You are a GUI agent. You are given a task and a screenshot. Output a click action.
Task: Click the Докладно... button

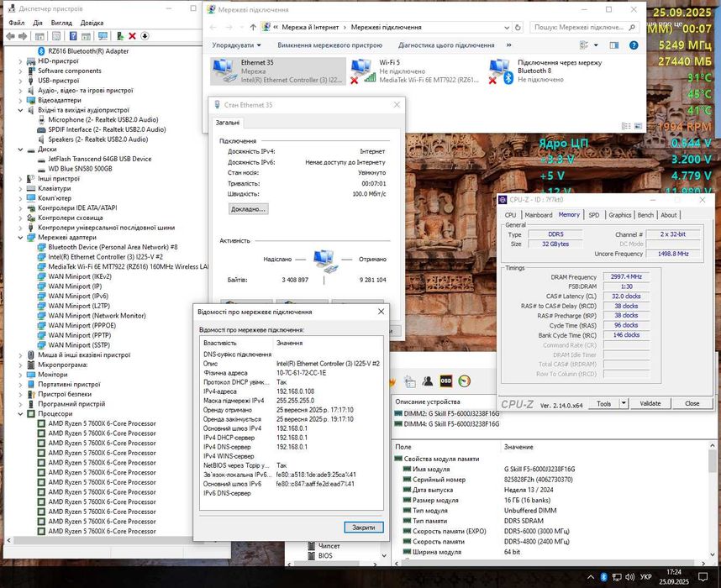248,208
